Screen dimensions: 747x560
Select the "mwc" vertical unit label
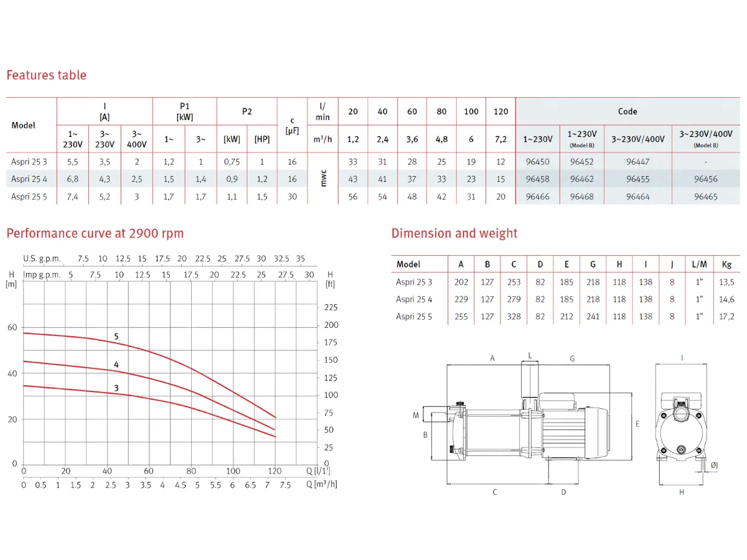coord(322,179)
